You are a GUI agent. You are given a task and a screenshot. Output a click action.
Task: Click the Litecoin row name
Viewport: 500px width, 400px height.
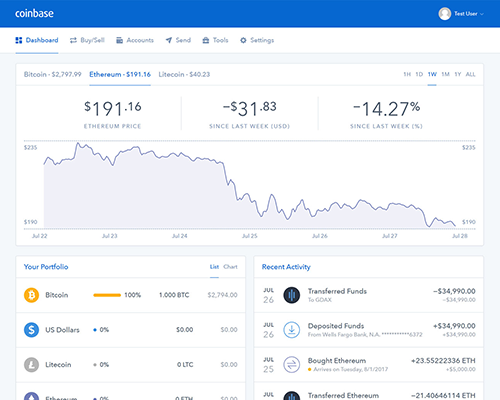pos(58,365)
